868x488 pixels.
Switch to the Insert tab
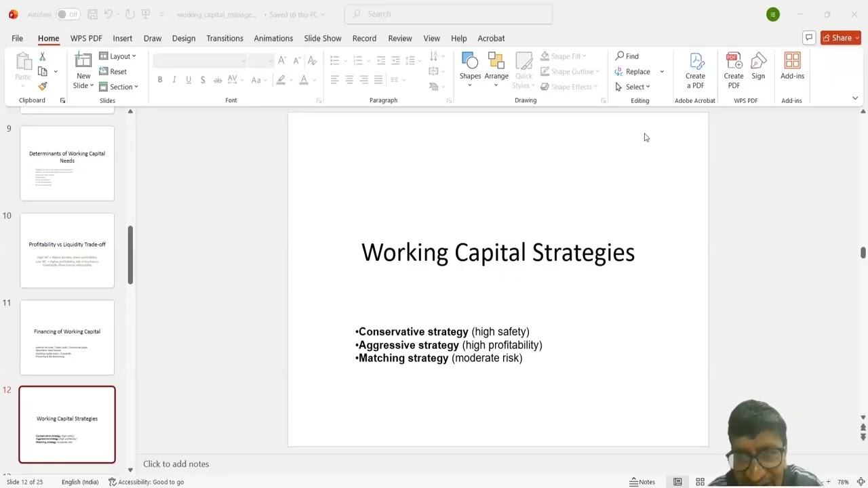(x=122, y=38)
